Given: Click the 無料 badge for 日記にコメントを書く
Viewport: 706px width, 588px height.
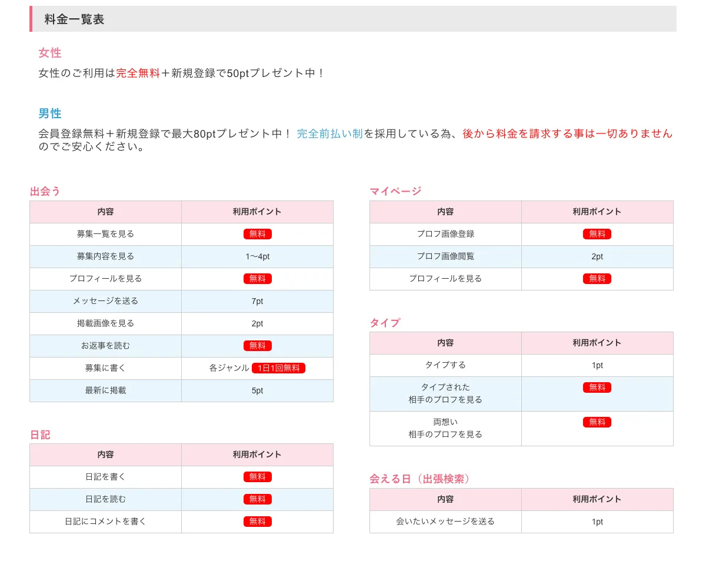Looking at the screenshot, I should [258, 522].
